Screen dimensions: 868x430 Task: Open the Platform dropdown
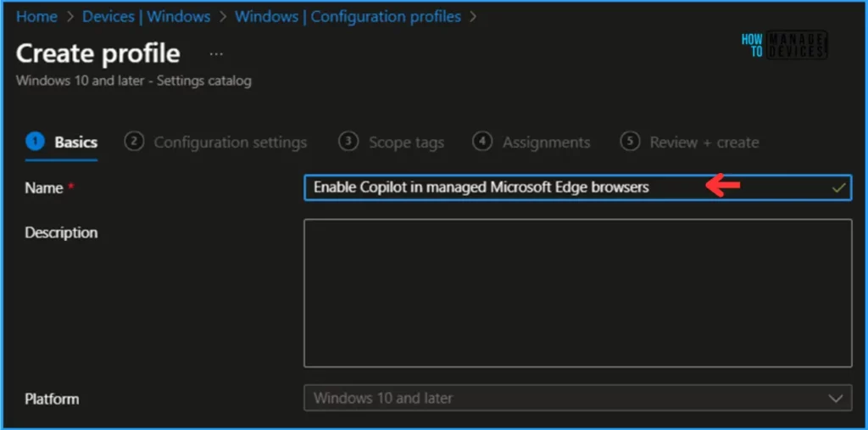pyautogui.click(x=577, y=398)
